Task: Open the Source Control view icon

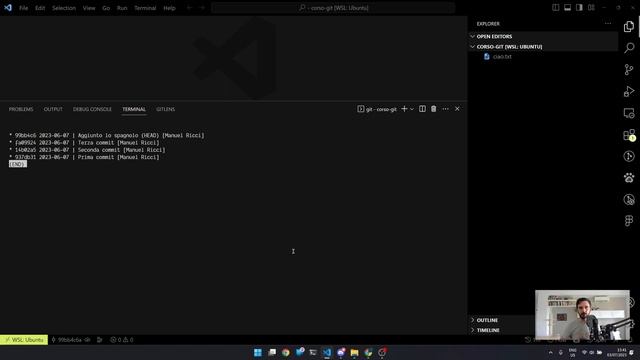Action: coord(629,69)
